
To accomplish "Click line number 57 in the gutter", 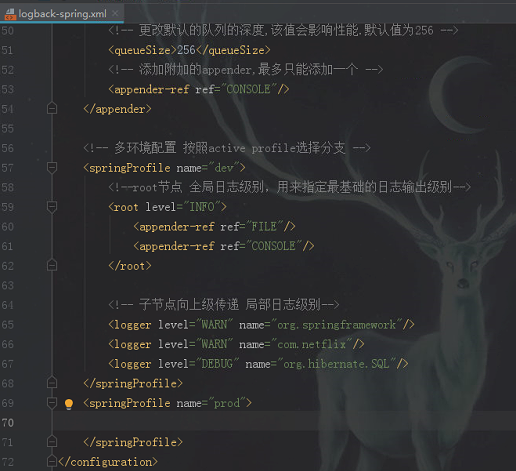I will pos(8,168).
